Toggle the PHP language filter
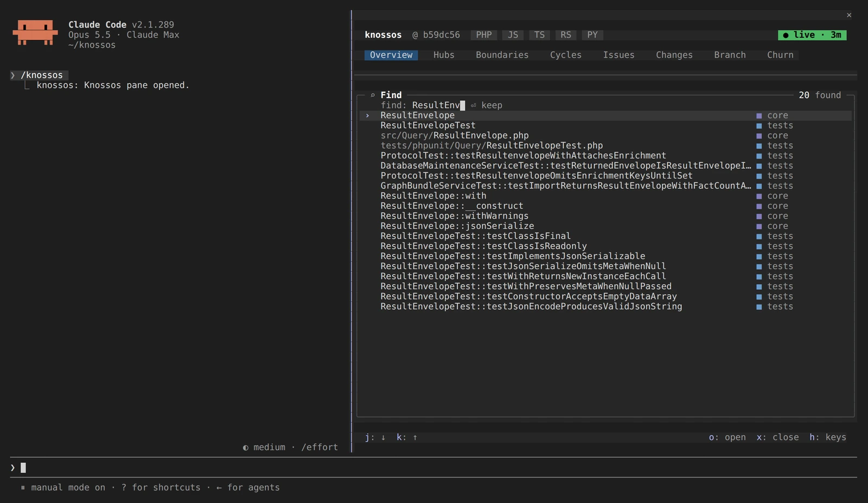The image size is (868, 503). click(x=484, y=35)
